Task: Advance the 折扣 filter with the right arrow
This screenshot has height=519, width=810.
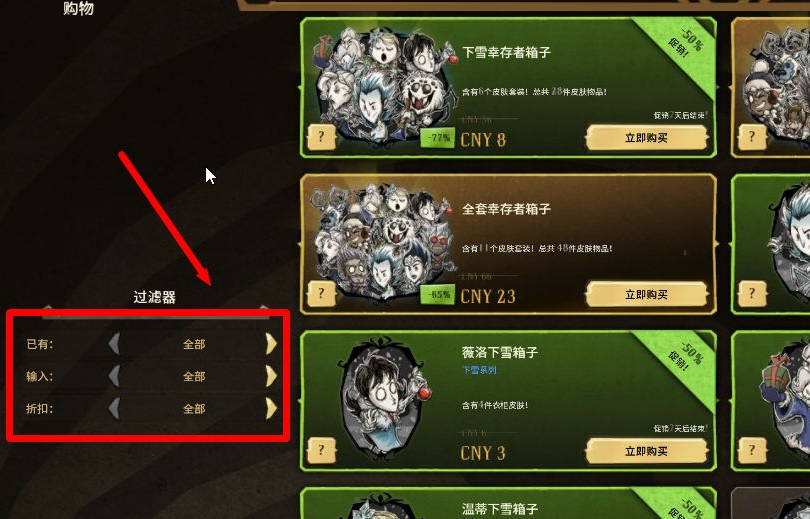Action: tap(271, 408)
